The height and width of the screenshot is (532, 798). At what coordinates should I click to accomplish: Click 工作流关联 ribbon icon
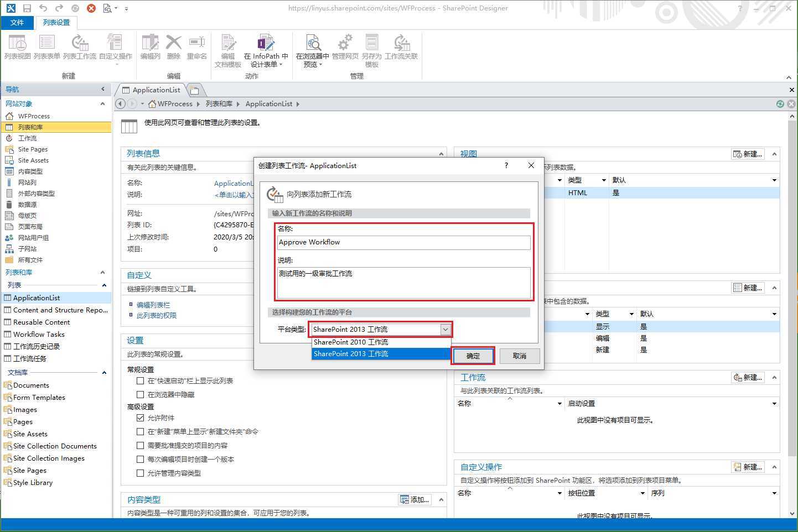pyautogui.click(x=401, y=47)
